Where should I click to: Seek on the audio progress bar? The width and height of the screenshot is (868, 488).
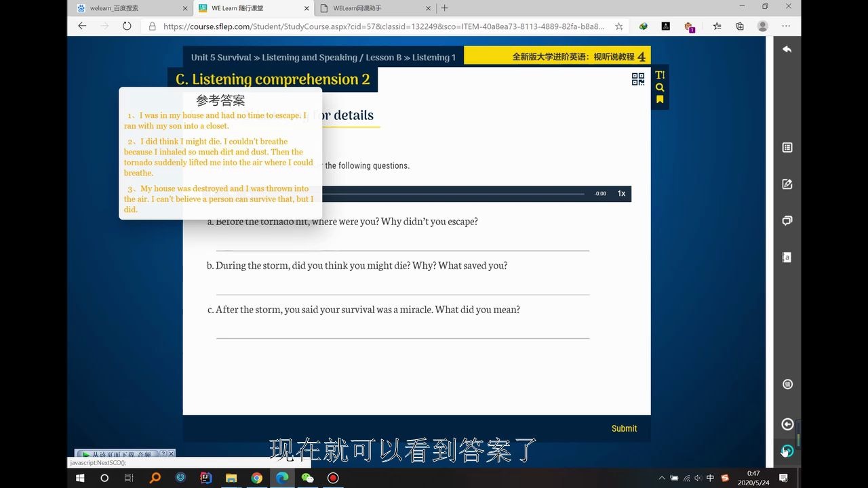[x=453, y=194]
